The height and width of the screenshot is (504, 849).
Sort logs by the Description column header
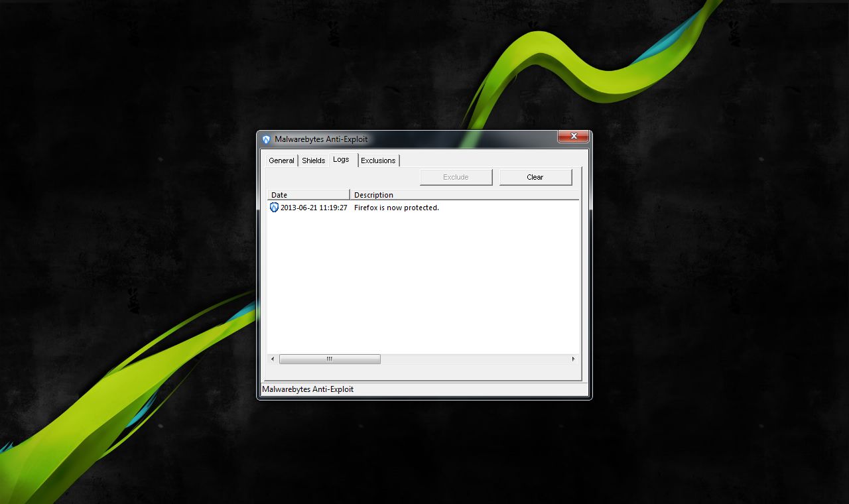click(464, 195)
